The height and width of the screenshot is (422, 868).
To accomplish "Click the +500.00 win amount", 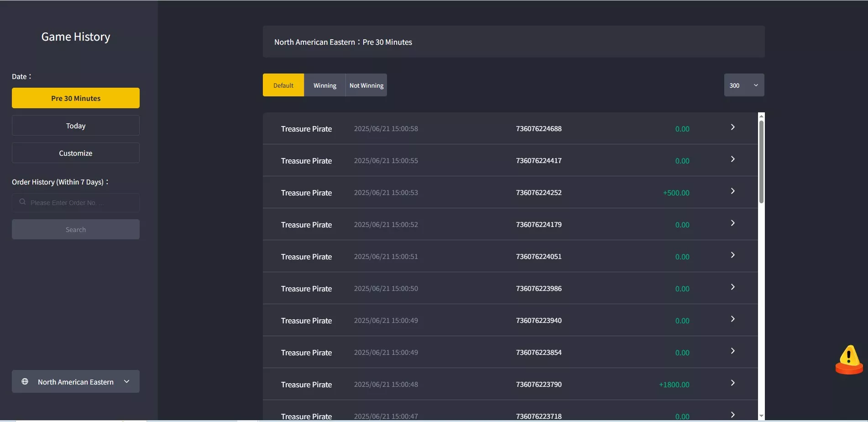I will tap(676, 193).
